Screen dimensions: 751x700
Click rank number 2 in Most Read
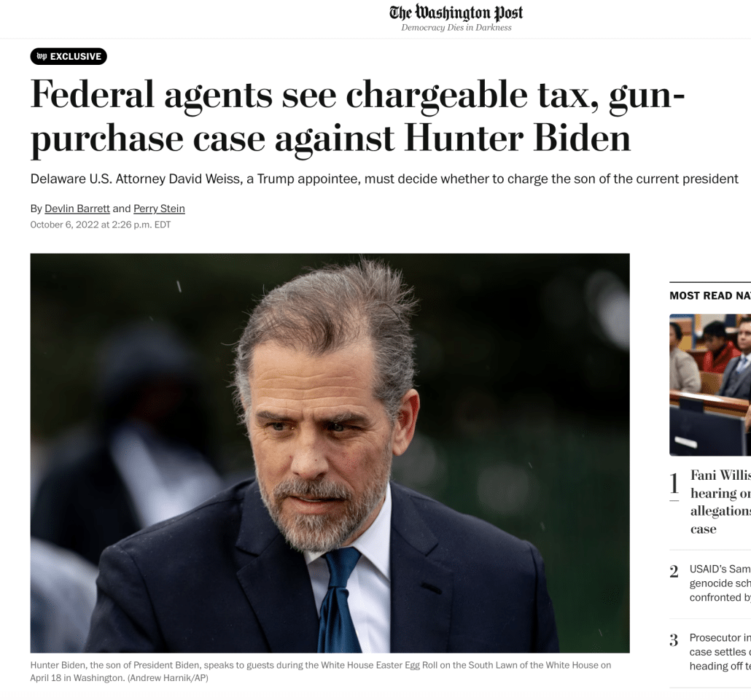tap(674, 572)
